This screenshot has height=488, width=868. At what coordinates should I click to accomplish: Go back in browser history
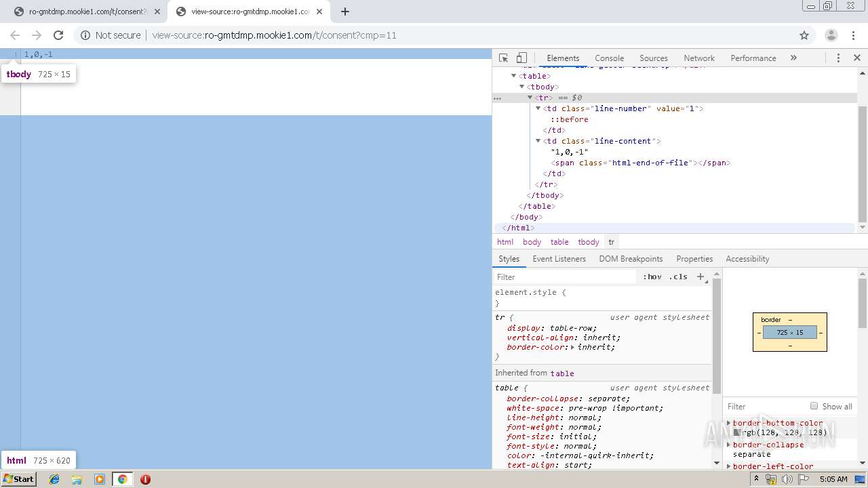[15, 35]
